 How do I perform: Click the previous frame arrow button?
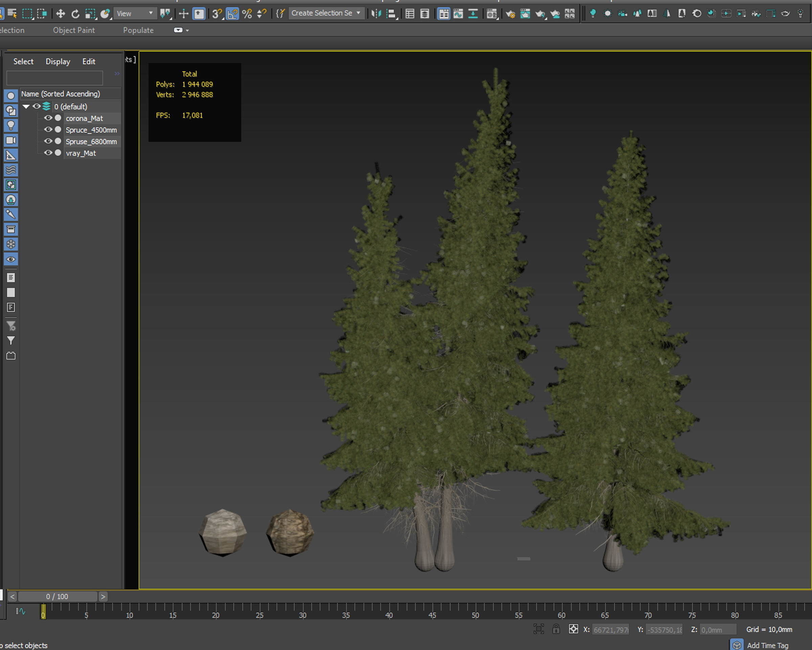tap(13, 597)
